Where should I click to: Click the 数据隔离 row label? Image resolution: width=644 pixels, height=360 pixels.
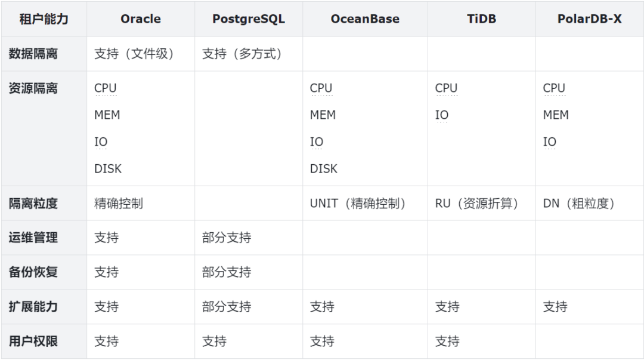[33, 54]
